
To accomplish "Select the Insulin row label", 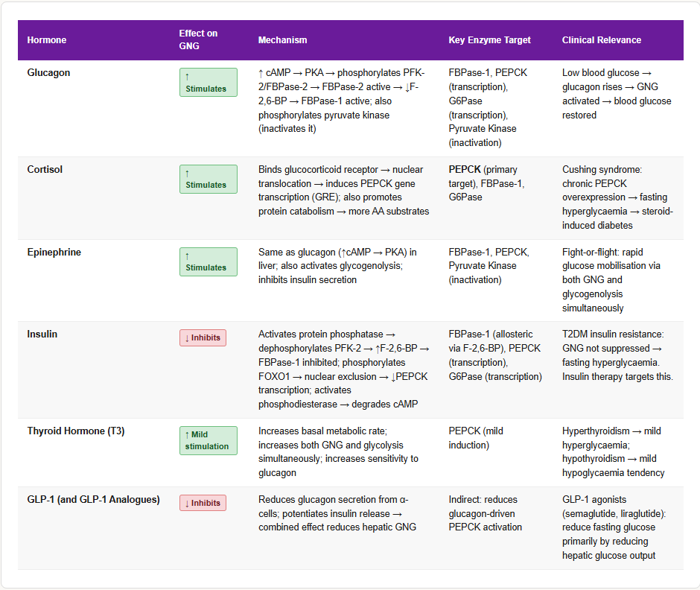I will tap(42, 334).
